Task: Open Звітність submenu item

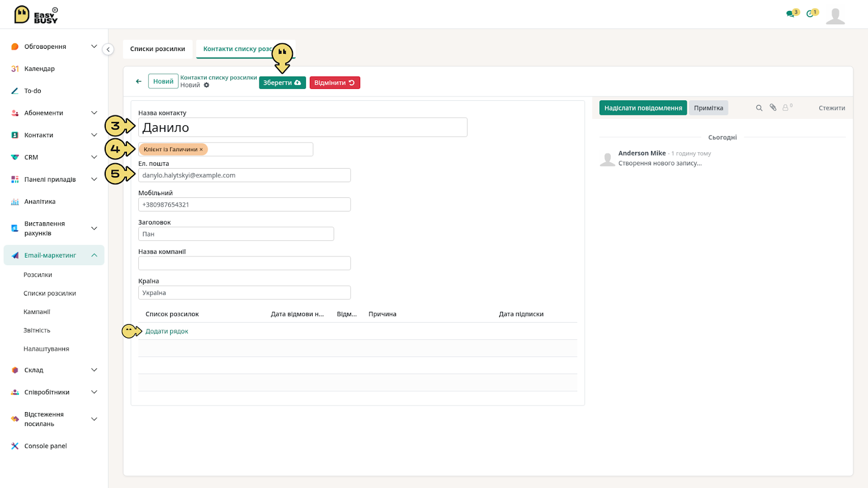Action: [x=37, y=330]
